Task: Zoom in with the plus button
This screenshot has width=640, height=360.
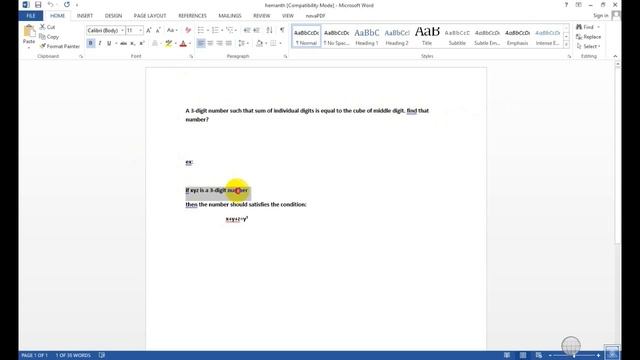Action: [x=598, y=356]
